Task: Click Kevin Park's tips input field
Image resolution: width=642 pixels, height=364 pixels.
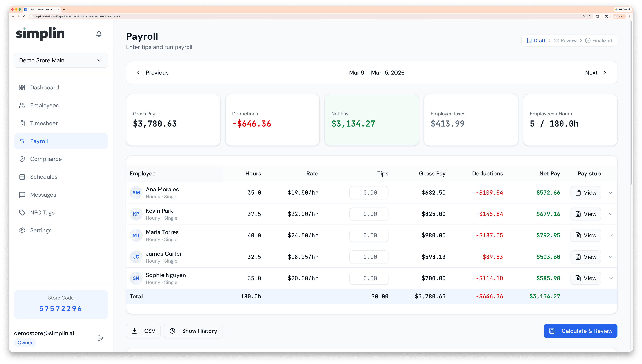Action: coord(369,214)
